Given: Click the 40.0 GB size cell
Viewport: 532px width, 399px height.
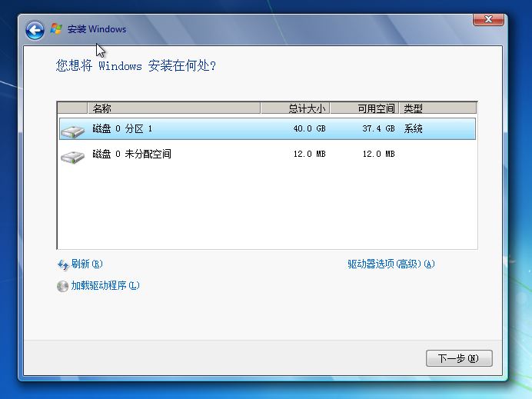Looking at the screenshot, I should pyautogui.click(x=309, y=129).
